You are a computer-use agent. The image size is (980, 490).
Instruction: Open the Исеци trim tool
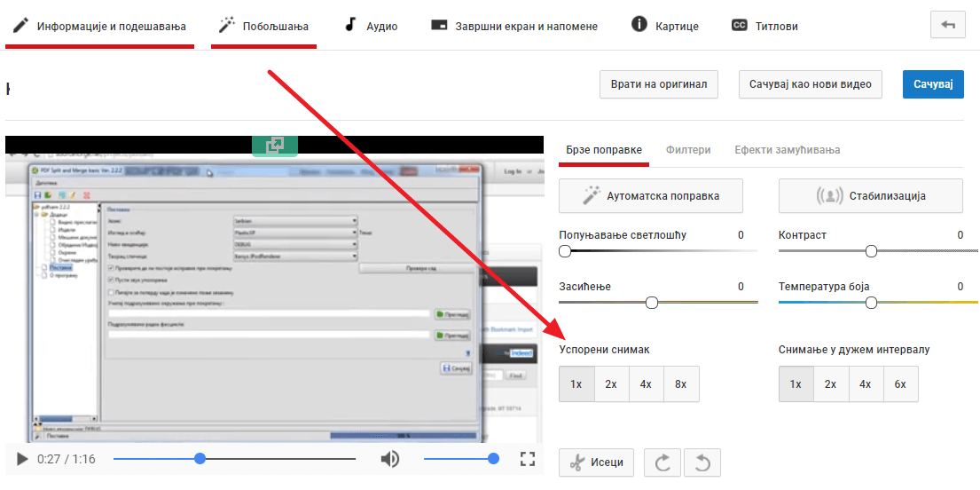click(x=597, y=462)
